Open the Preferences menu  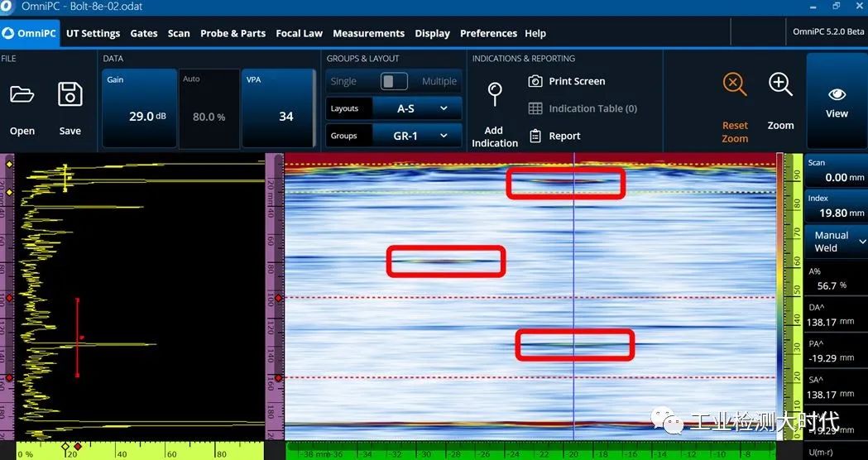coord(488,33)
